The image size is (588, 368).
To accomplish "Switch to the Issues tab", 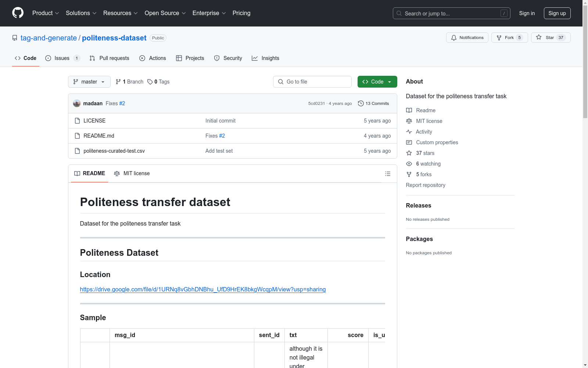I will pyautogui.click(x=62, y=58).
